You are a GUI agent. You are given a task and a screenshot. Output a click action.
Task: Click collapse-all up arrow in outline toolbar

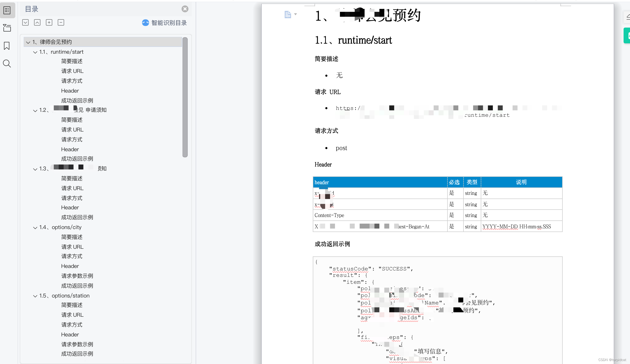pos(37,22)
